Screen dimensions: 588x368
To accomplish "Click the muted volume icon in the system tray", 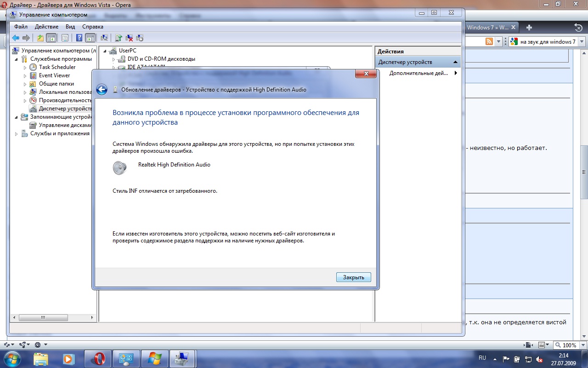I will 539,359.
